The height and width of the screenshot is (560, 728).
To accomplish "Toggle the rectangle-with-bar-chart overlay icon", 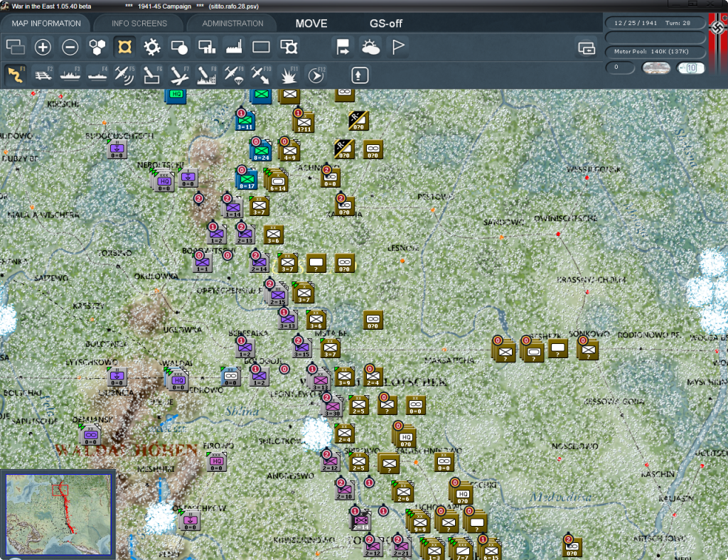I will coord(207,47).
